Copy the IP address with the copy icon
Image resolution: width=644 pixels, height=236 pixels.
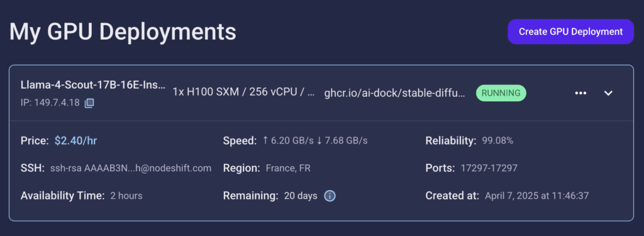[89, 103]
